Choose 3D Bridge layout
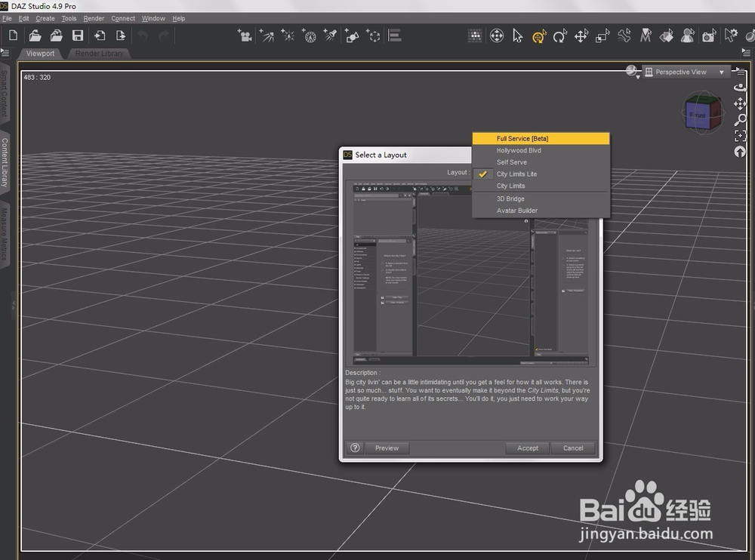The height and width of the screenshot is (560, 755). pyautogui.click(x=541, y=198)
